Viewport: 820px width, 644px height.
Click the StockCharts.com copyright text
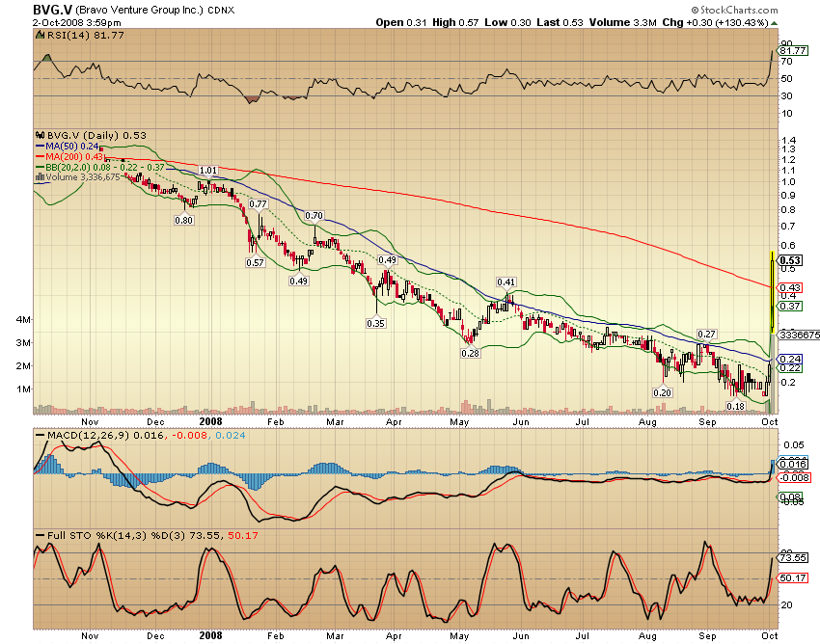click(734, 10)
